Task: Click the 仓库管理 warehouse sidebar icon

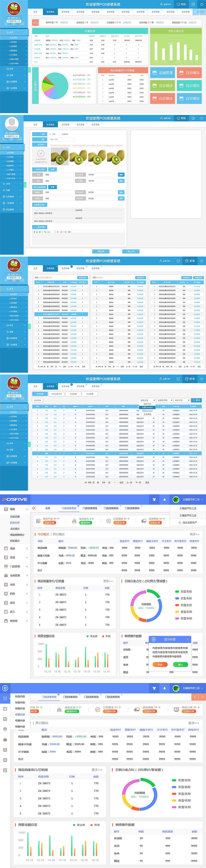Action: tap(6, 576)
